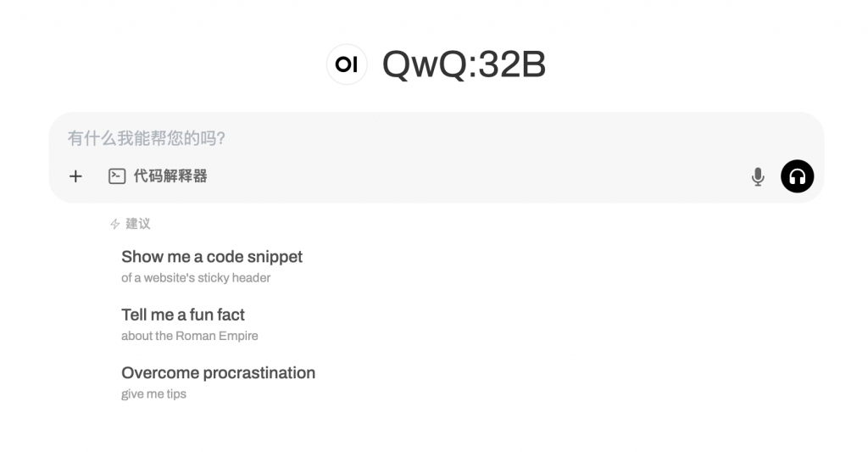Click 'about the Roman Empire' subtitle text
Image resolution: width=868 pixels, height=452 pixels.
click(x=190, y=336)
